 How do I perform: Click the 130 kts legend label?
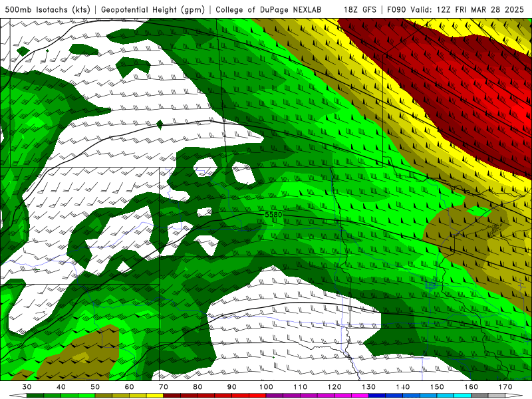coord(369,387)
